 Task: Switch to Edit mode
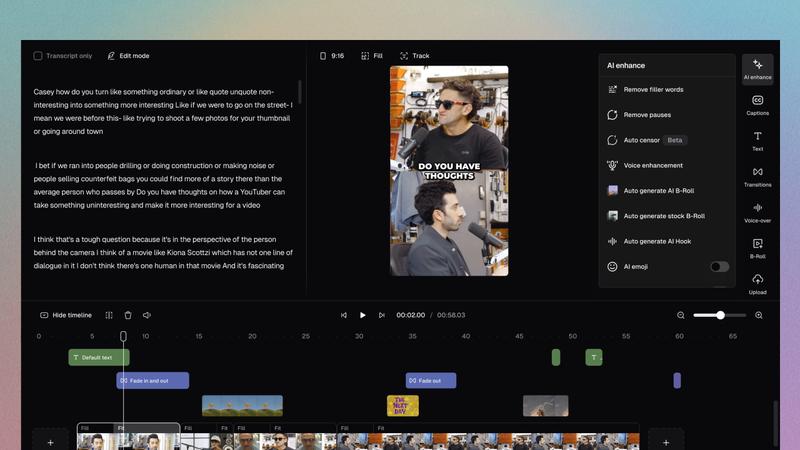click(128, 56)
